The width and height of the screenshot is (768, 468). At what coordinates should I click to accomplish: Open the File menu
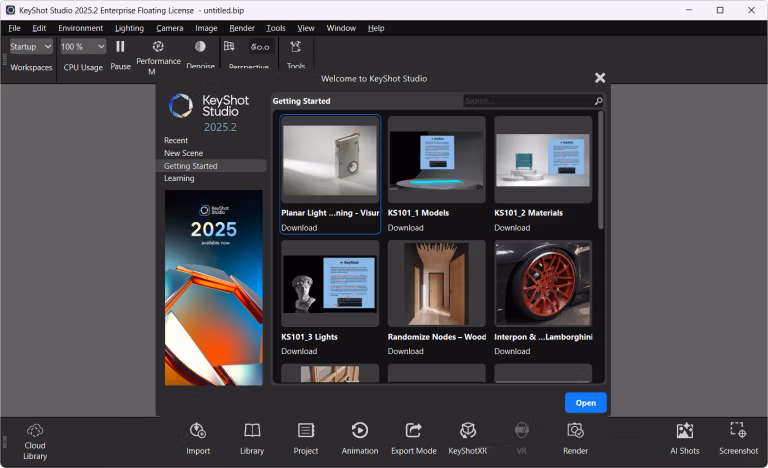click(15, 28)
